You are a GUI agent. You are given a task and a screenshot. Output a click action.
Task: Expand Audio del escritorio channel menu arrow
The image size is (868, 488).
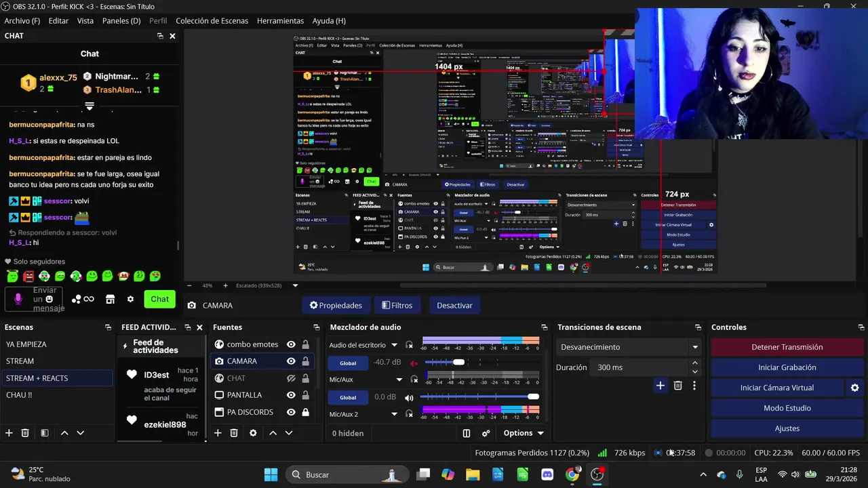tap(394, 345)
